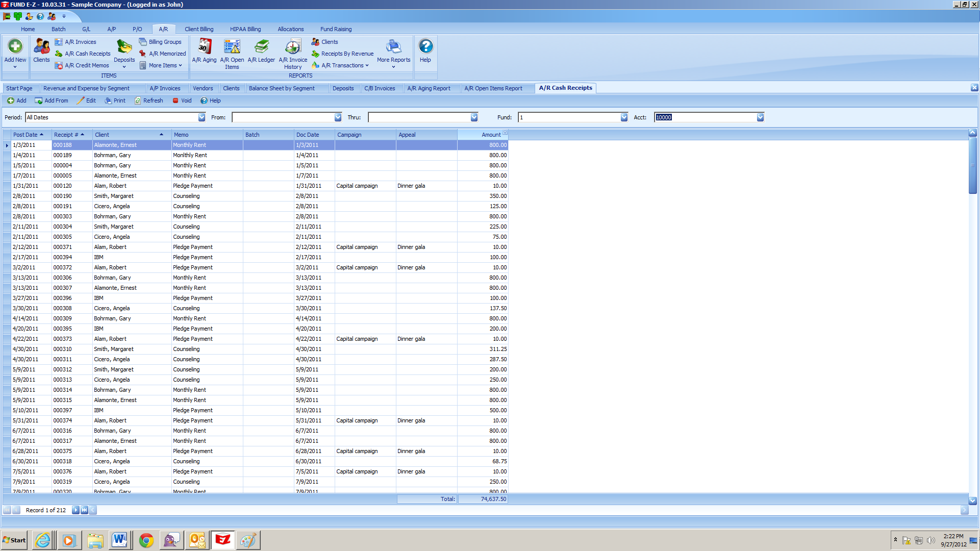Screen dimensions: 980x551
Task: Toggle sort on the Receipt # column
Action: [68, 134]
